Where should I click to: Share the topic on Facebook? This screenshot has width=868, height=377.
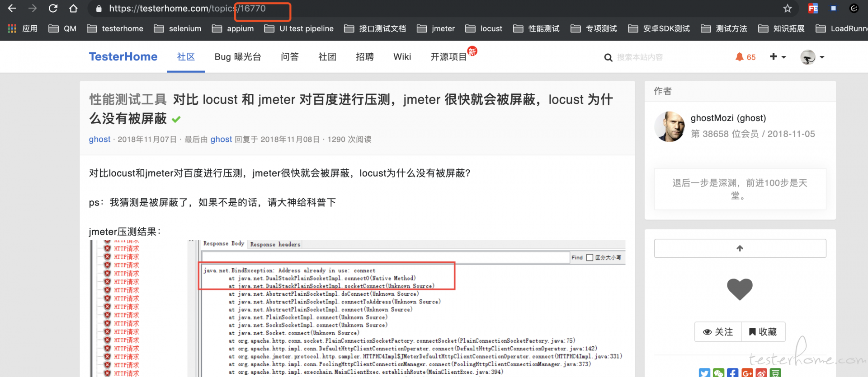(x=733, y=373)
